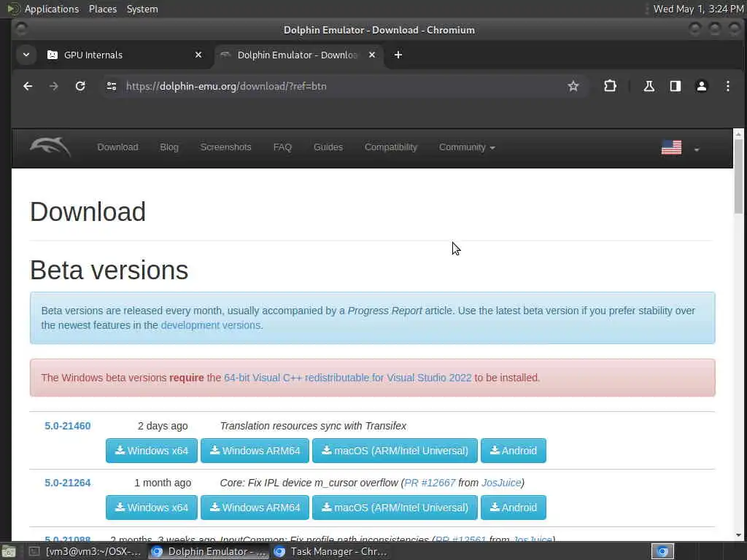Click the Dolphin logo in site header
The width and height of the screenshot is (747, 560).
[x=50, y=147]
